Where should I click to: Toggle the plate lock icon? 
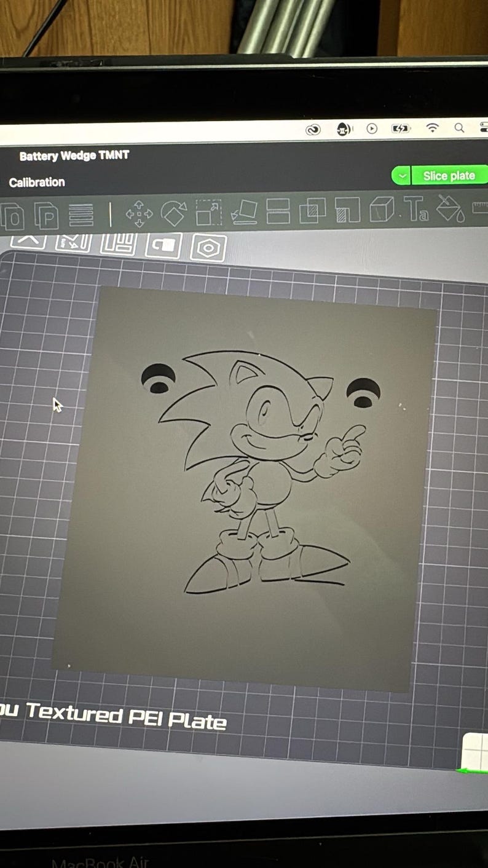pos(164,245)
